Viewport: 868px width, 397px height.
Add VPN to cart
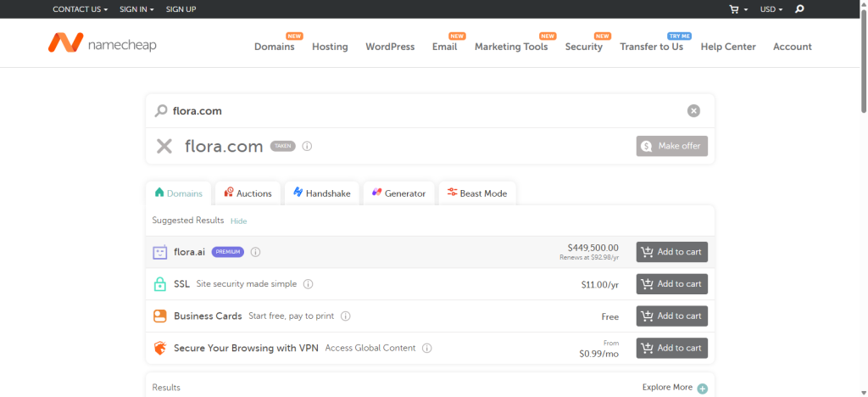[671, 349]
